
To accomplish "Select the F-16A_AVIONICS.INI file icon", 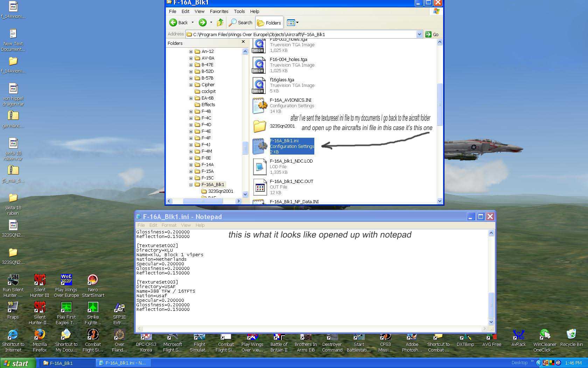I will pos(259,106).
